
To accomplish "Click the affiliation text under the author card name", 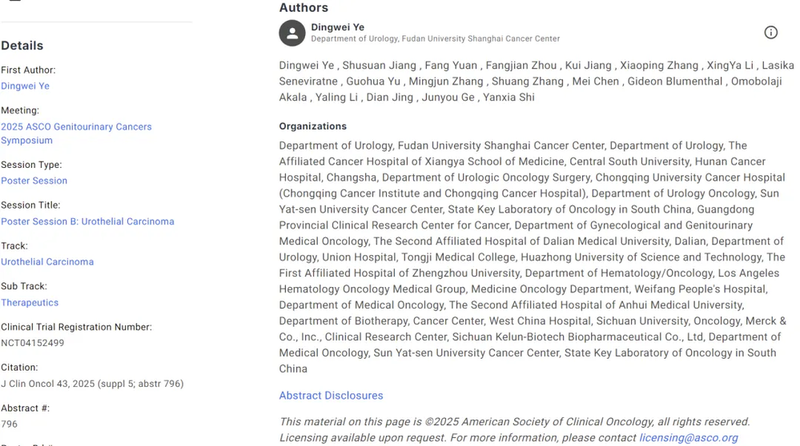I will click(x=435, y=39).
